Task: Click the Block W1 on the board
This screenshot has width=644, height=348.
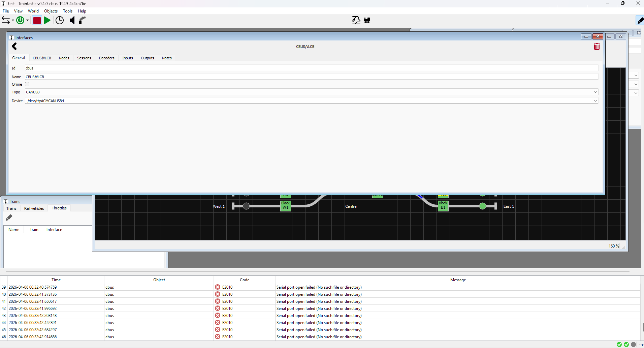Action: [x=285, y=205]
